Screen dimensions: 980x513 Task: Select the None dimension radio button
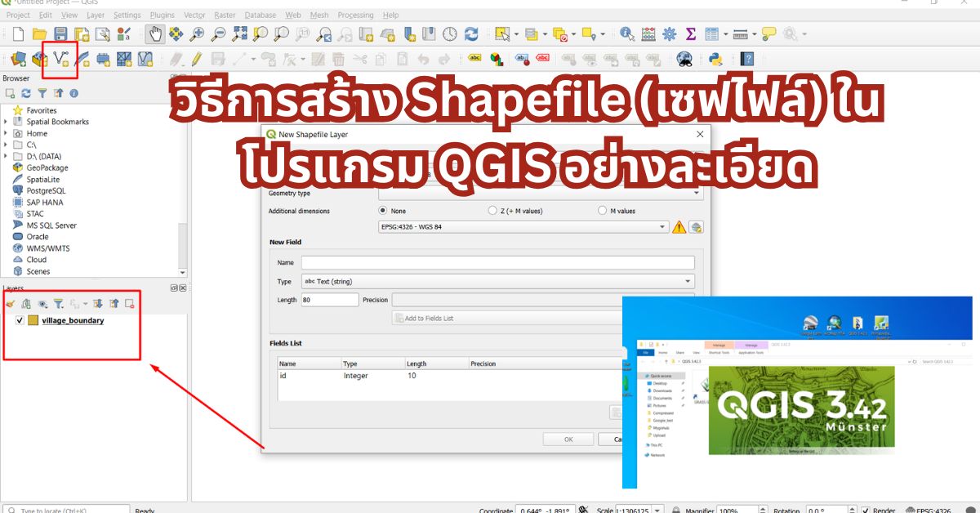382,211
